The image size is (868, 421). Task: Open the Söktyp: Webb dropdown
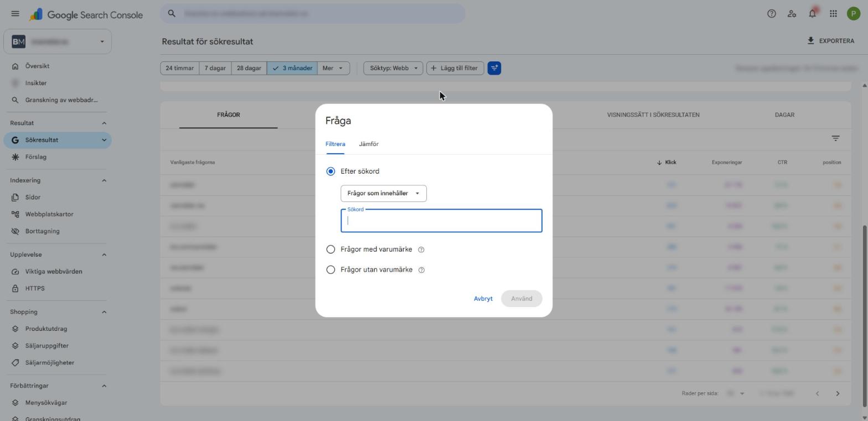click(393, 68)
